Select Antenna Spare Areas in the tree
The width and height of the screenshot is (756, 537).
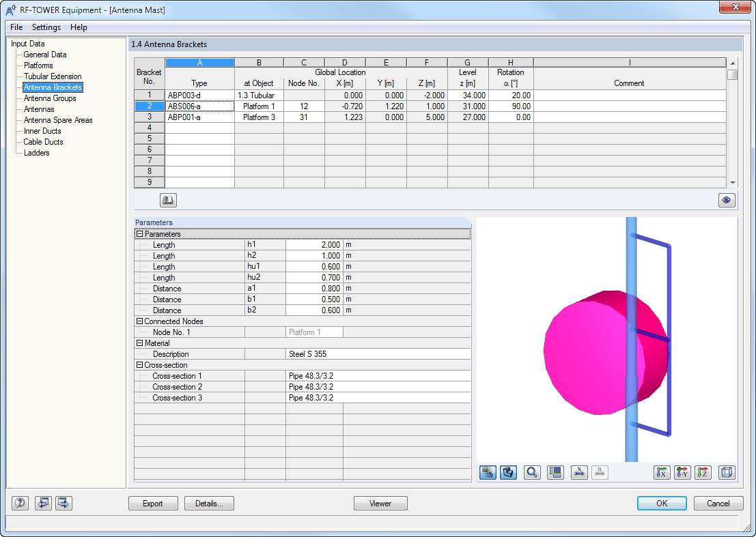point(58,120)
